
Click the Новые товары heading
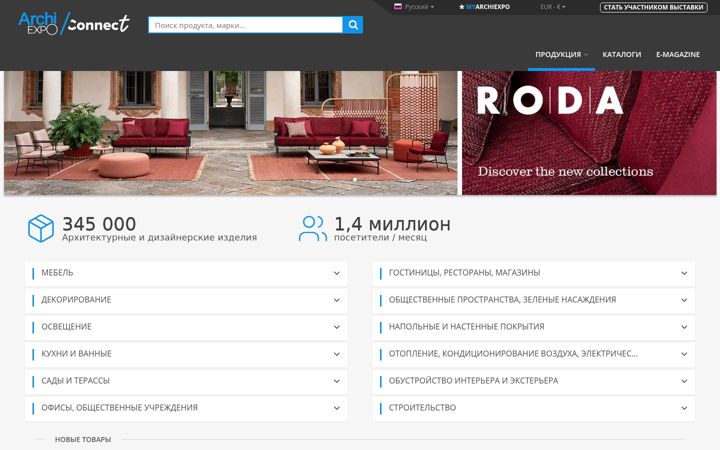pos(83,440)
